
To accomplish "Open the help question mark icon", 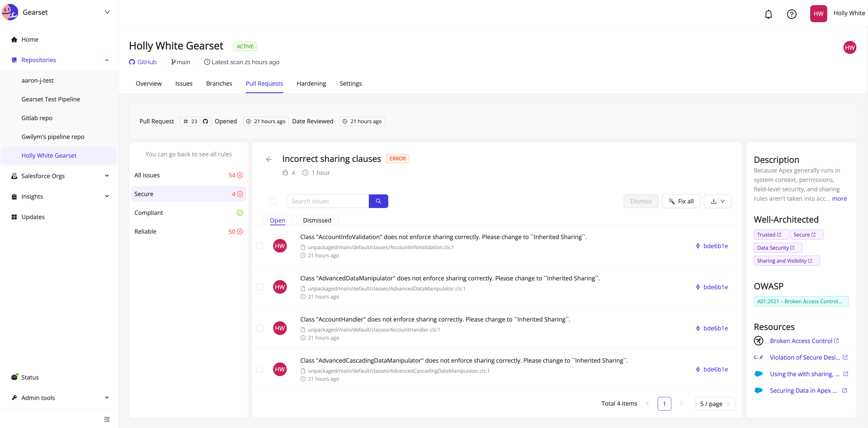I will pyautogui.click(x=791, y=14).
